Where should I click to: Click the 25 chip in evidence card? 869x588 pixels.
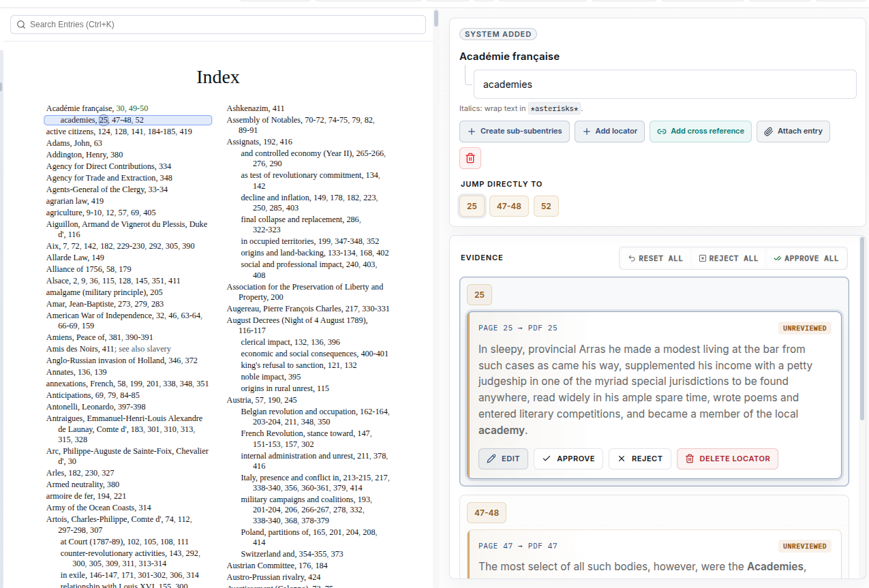(x=479, y=295)
